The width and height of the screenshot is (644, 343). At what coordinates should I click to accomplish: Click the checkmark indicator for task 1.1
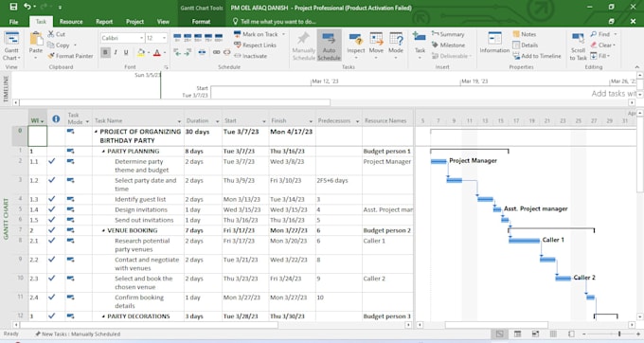52,161
